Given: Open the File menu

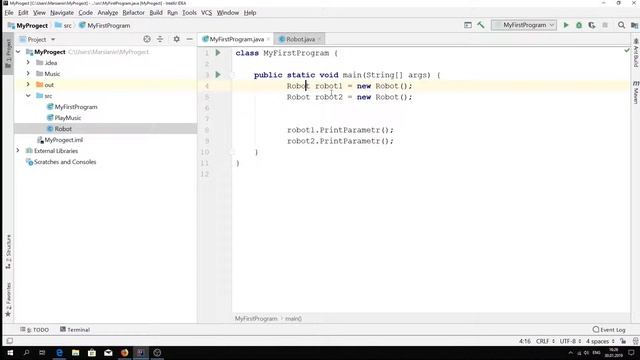Looking at the screenshot, I should tap(9, 13).
